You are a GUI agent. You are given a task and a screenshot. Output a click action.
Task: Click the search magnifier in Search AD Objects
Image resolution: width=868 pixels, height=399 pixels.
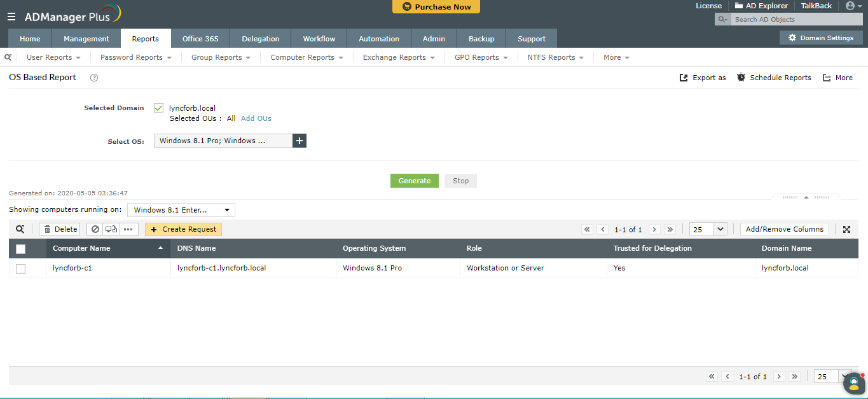click(722, 20)
